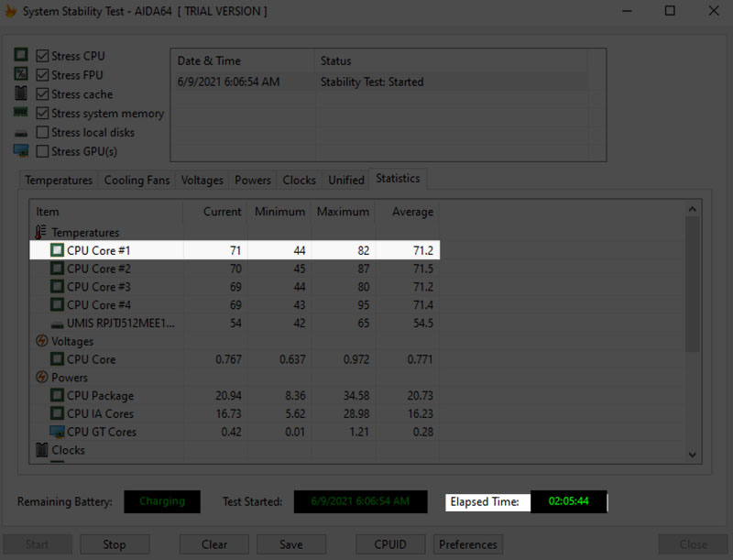The image size is (733, 560).
Task: Click the monitor icon beside Stress GPU(s)
Action: tap(20, 151)
